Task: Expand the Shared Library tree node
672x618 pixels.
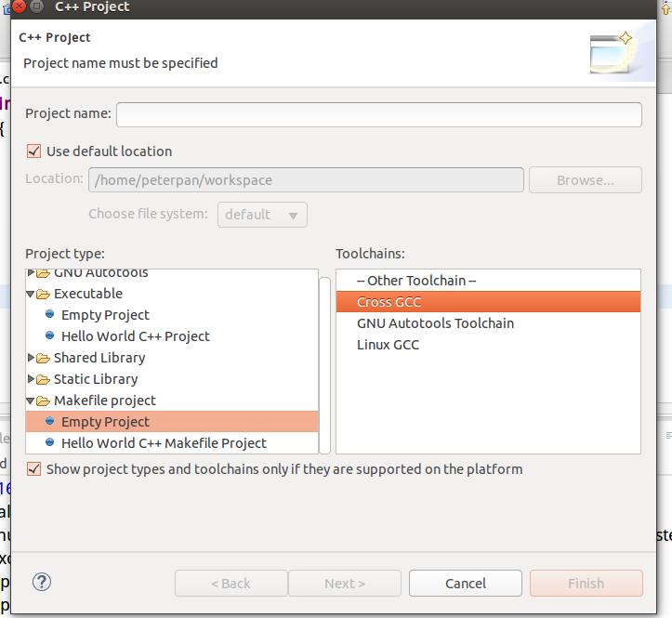Action: pos(31,358)
